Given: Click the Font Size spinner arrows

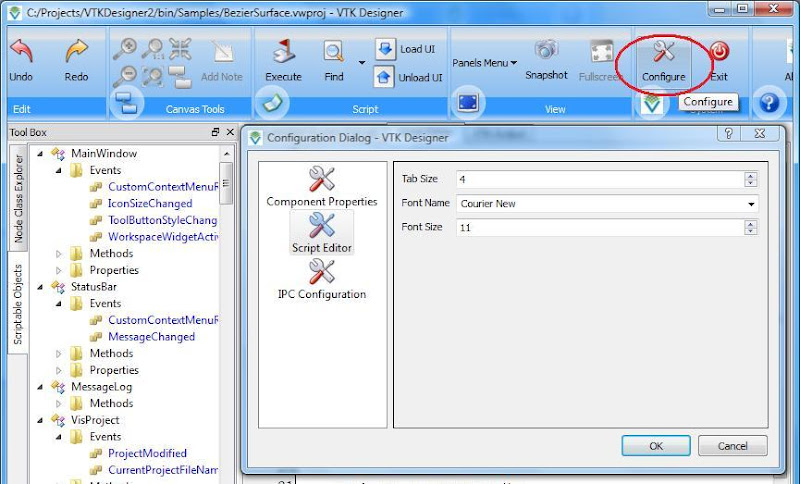Looking at the screenshot, I should pos(751,227).
